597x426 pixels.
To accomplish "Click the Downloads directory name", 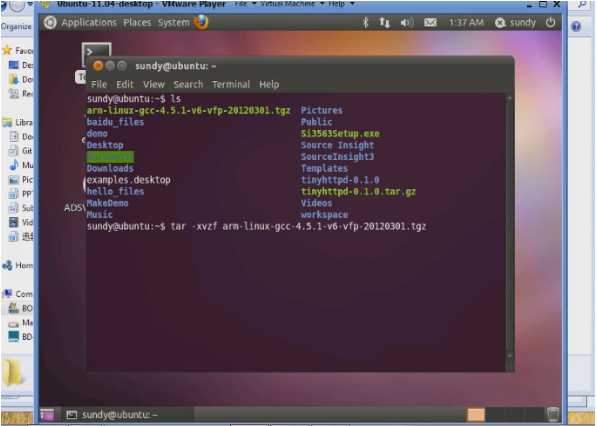I will [x=110, y=168].
